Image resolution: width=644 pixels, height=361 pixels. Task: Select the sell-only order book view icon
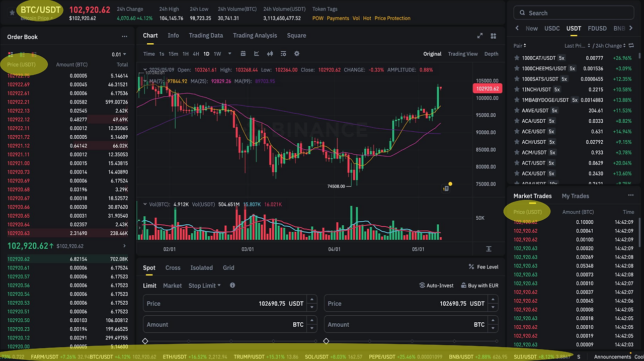click(x=33, y=54)
